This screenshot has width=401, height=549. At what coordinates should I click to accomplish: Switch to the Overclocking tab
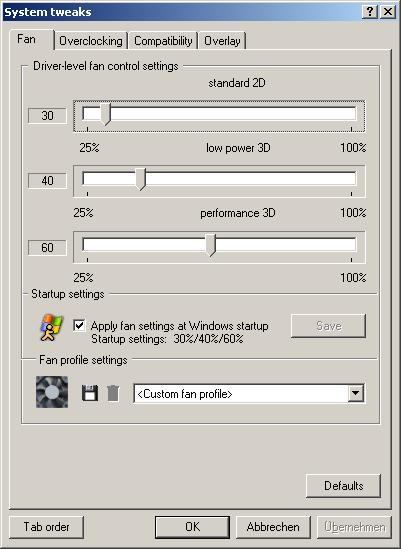tap(91, 41)
